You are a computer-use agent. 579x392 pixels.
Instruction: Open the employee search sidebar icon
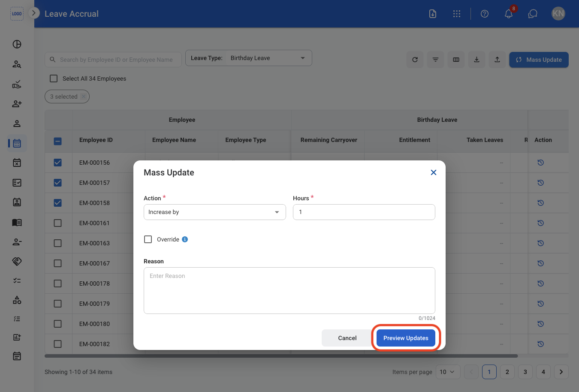click(17, 64)
